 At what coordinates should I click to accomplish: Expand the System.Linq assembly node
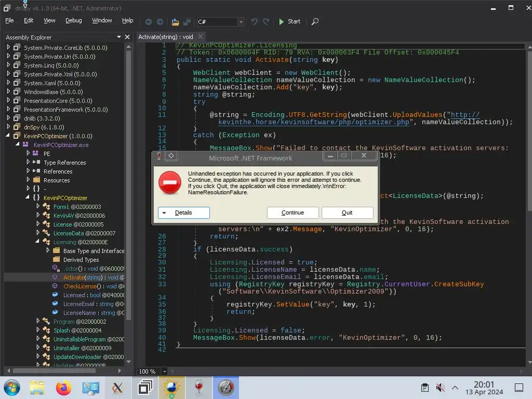click(x=8, y=65)
